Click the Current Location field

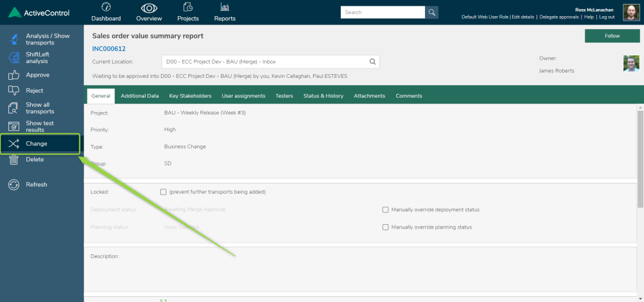(x=270, y=62)
